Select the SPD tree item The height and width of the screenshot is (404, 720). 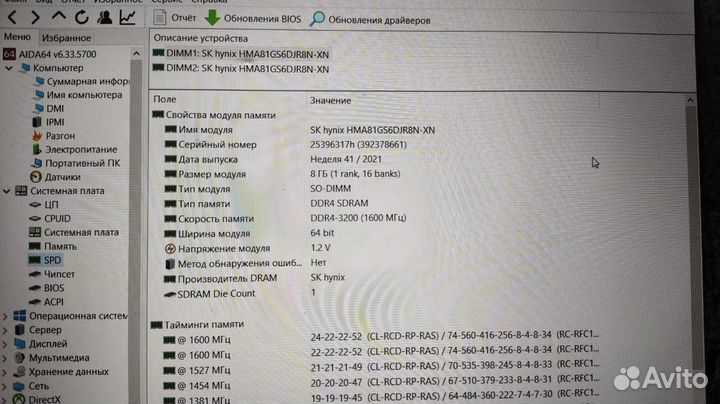tap(45, 260)
